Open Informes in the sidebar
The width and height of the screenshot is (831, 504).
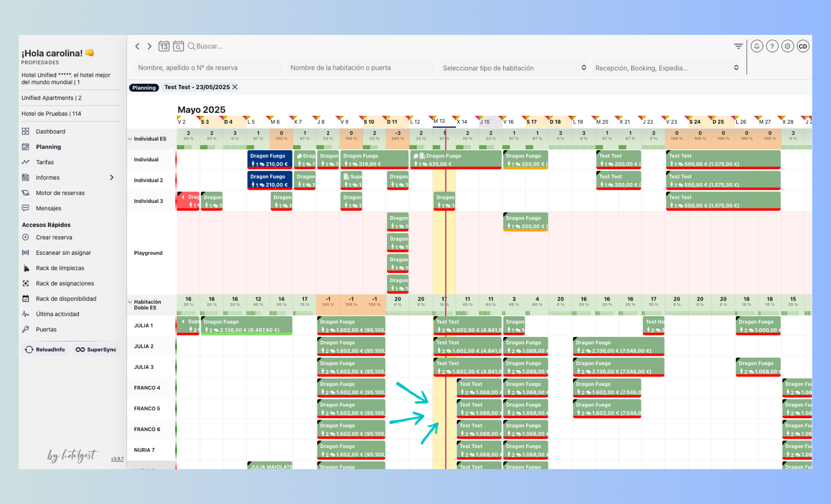(x=48, y=178)
